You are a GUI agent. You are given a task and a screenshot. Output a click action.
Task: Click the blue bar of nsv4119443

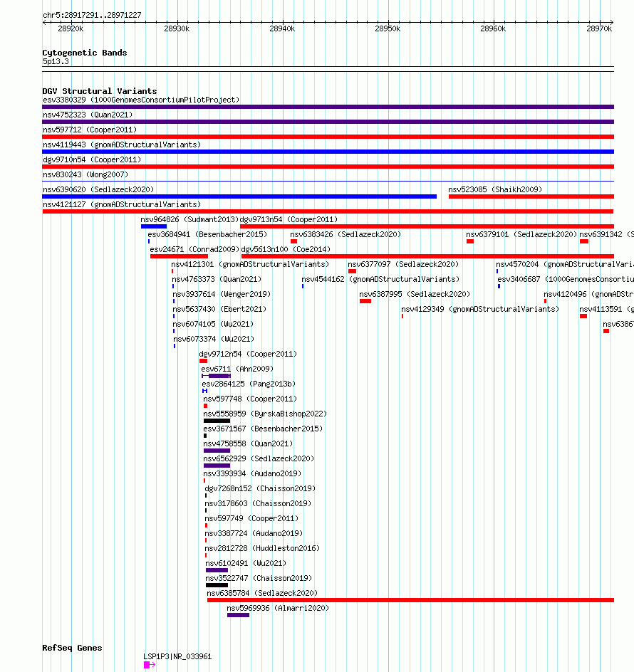click(328, 152)
